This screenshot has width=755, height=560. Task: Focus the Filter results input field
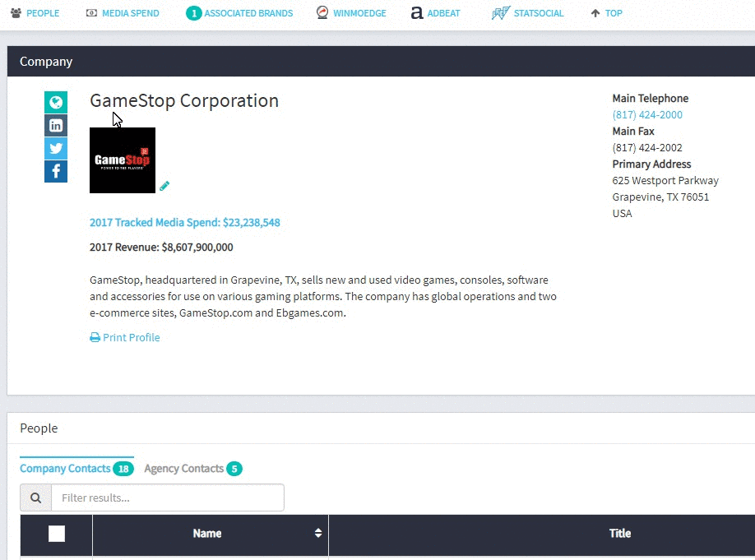(x=168, y=498)
